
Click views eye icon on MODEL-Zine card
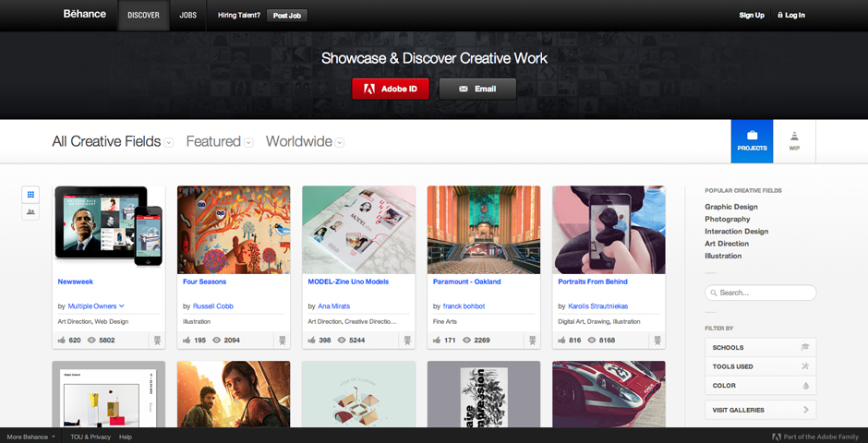[342, 341]
